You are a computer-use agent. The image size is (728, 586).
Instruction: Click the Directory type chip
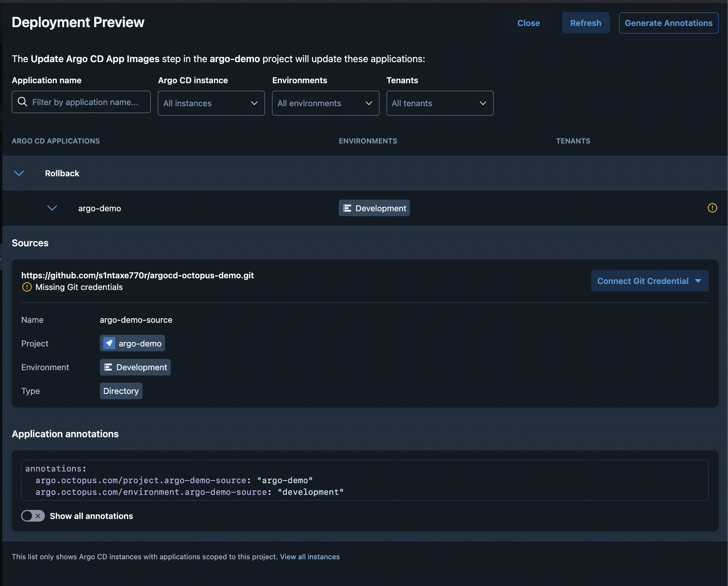[121, 391]
